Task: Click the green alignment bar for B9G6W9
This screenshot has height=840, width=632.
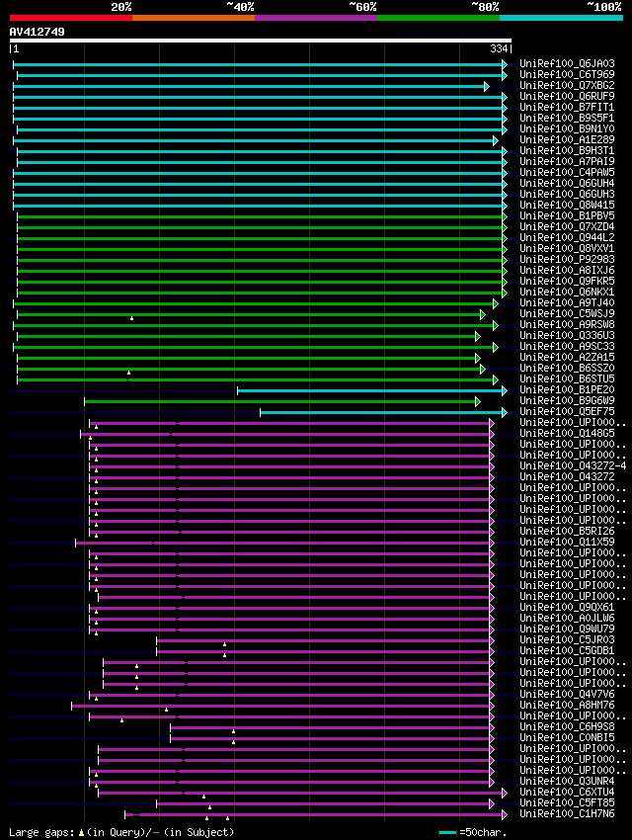Action: (282, 402)
